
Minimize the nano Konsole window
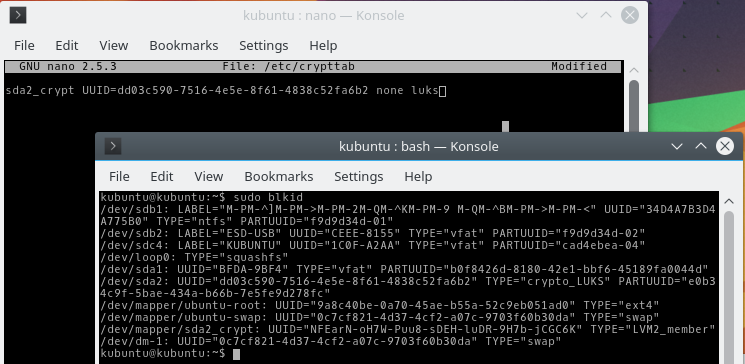582,15
